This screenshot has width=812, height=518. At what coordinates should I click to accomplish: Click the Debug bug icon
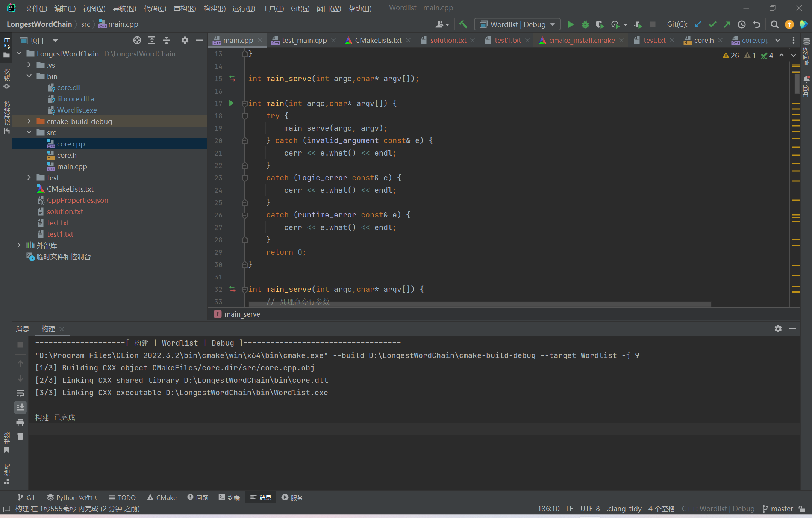pos(585,24)
